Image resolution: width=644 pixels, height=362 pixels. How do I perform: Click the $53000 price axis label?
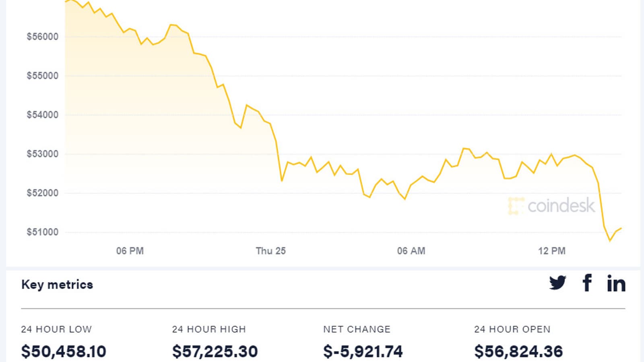click(x=42, y=154)
